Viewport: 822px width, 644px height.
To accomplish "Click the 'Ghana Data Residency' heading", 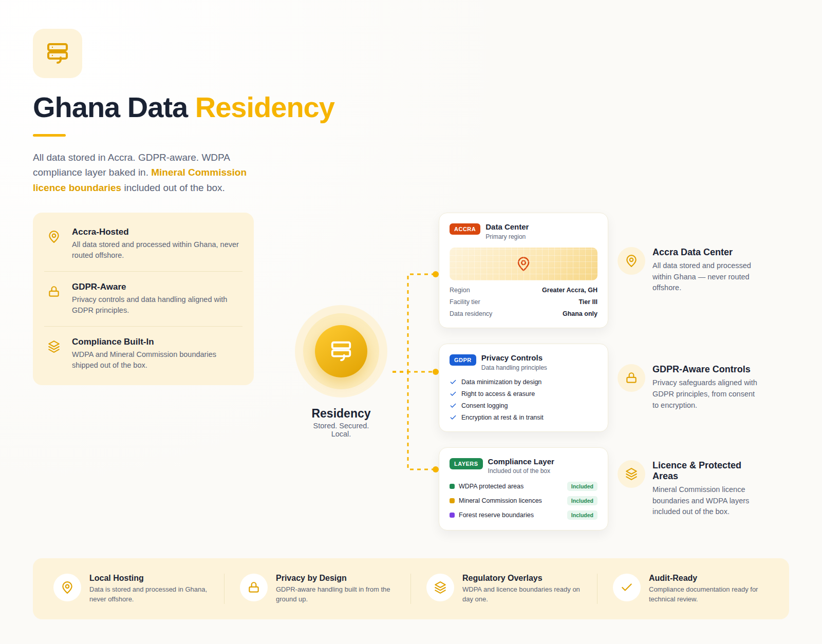I will 184,108.
